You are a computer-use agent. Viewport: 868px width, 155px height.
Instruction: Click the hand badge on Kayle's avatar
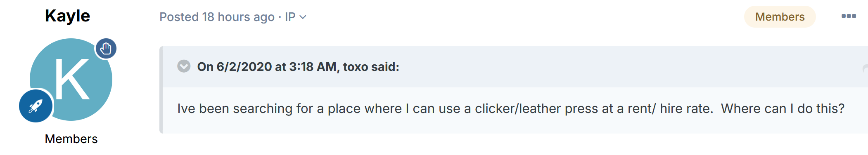click(x=106, y=49)
